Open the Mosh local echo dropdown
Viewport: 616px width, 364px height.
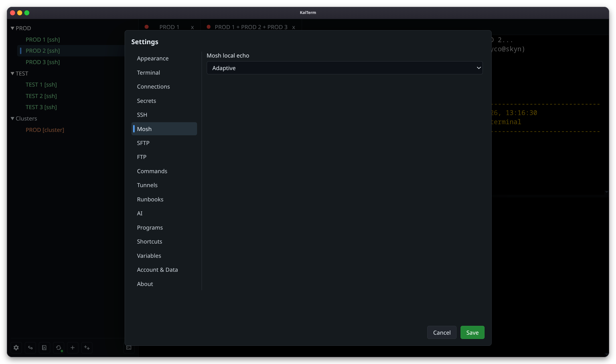point(345,68)
